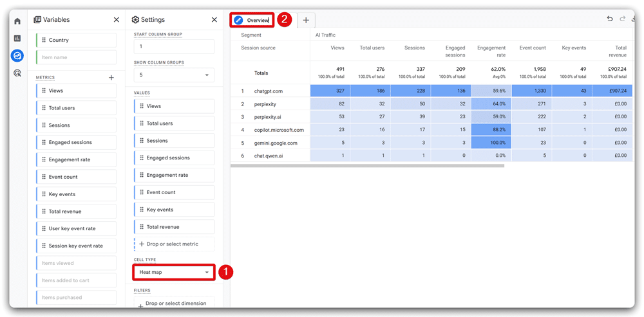Click the Engaged sessions column header
The image size is (644, 317).
454,51
